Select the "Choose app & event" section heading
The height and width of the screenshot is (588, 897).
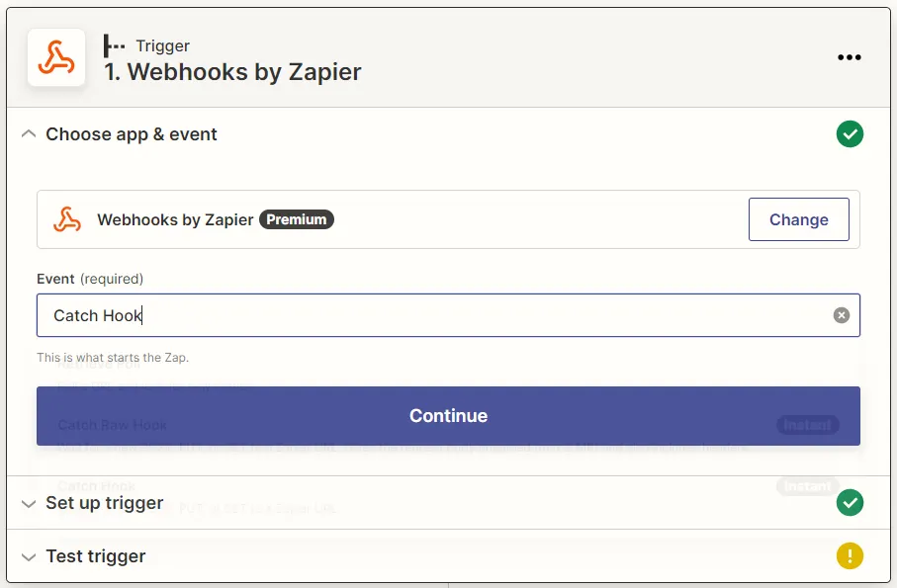[132, 134]
